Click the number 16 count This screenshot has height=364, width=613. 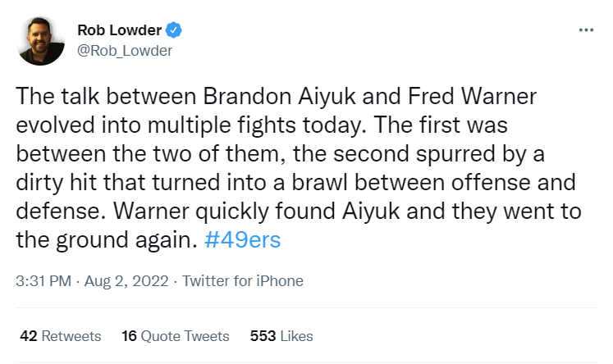129,336
